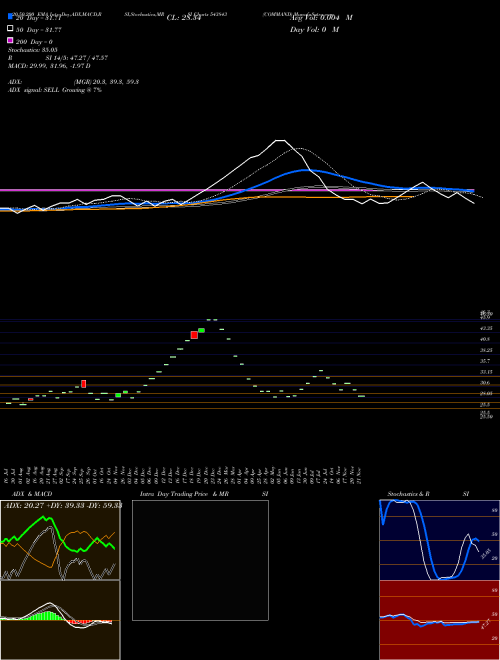Image resolution: width=500 pixels, height=660 pixels.
Task: Click the large red candlestick near the peak
Action: coord(194,335)
